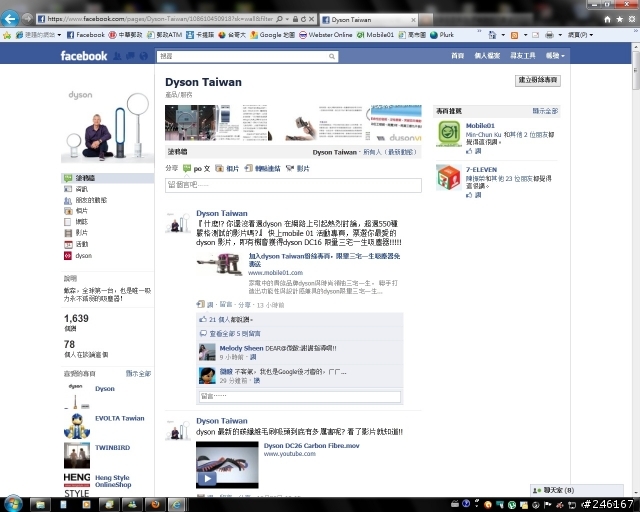Click the create page button at top right
The width and height of the screenshot is (640, 512).
(538, 80)
